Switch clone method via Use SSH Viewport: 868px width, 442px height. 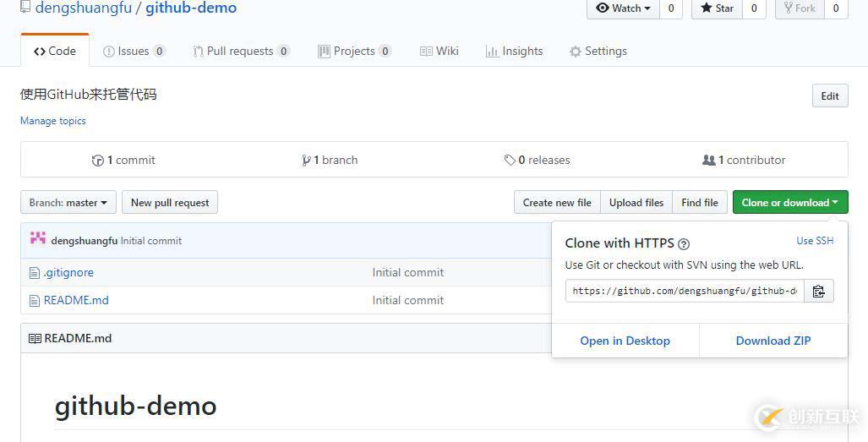[815, 241]
